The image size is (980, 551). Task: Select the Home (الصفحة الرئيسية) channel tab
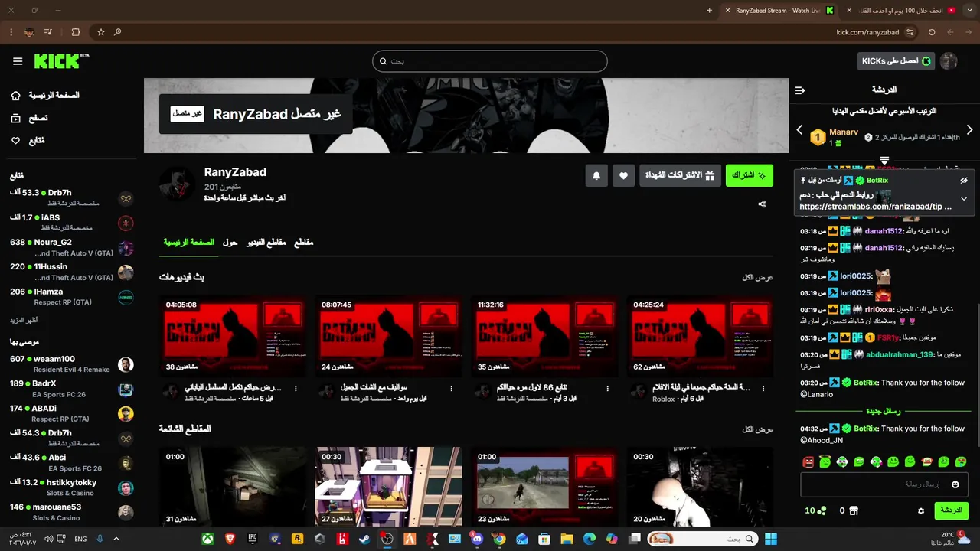[x=188, y=243]
